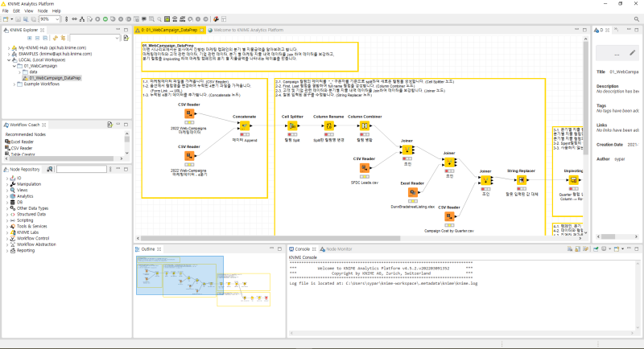Expand the Manipulation category in Node Repository
The image size is (644, 349).
7,184
